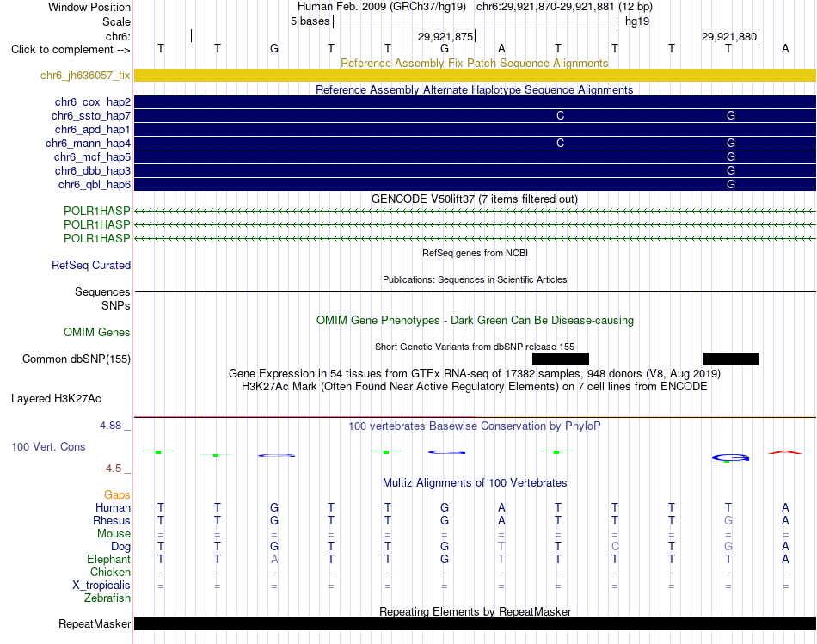Click the Dog species label
Viewport: 817px width, 644px height.
pyautogui.click(x=120, y=547)
